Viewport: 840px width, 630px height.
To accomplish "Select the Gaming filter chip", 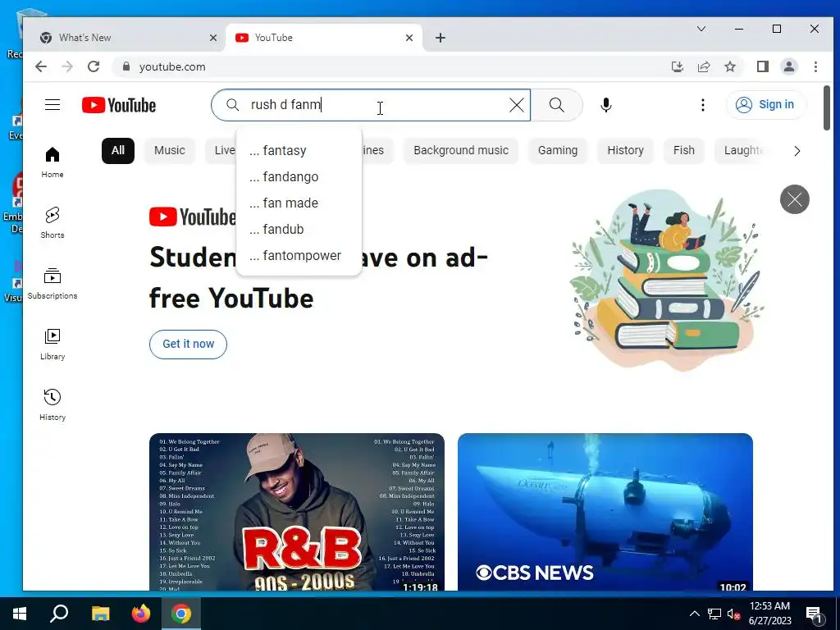I will point(558,151).
